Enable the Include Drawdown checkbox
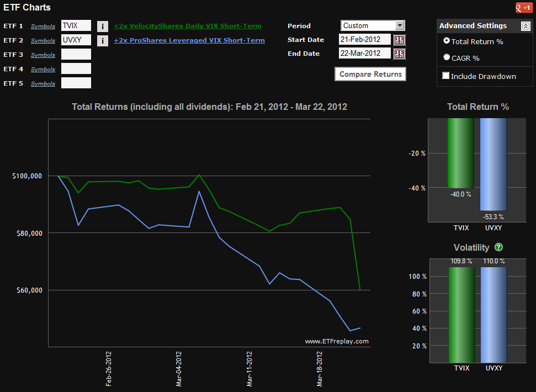 pyautogui.click(x=446, y=76)
